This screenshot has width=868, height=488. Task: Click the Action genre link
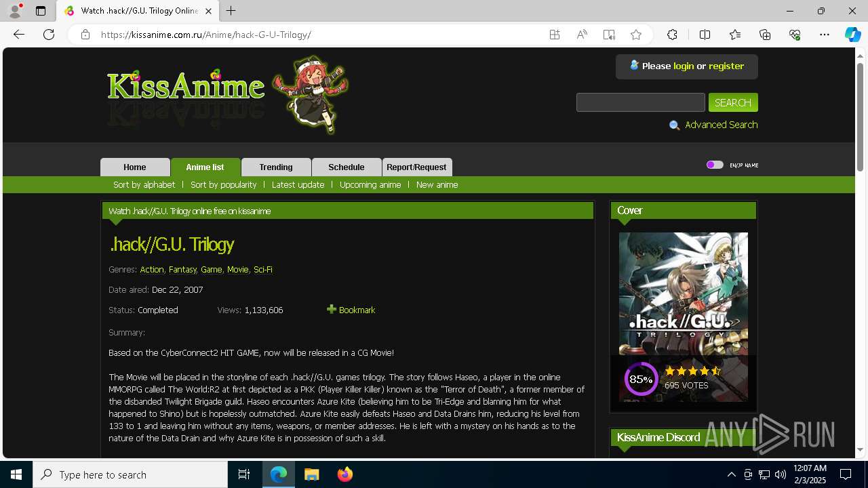point(152,269)
